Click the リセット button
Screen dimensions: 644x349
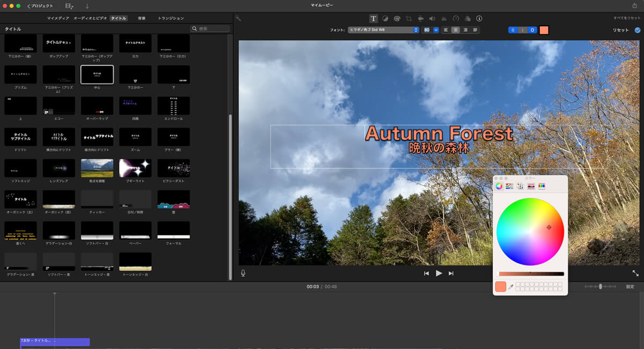tap(620, 30)
